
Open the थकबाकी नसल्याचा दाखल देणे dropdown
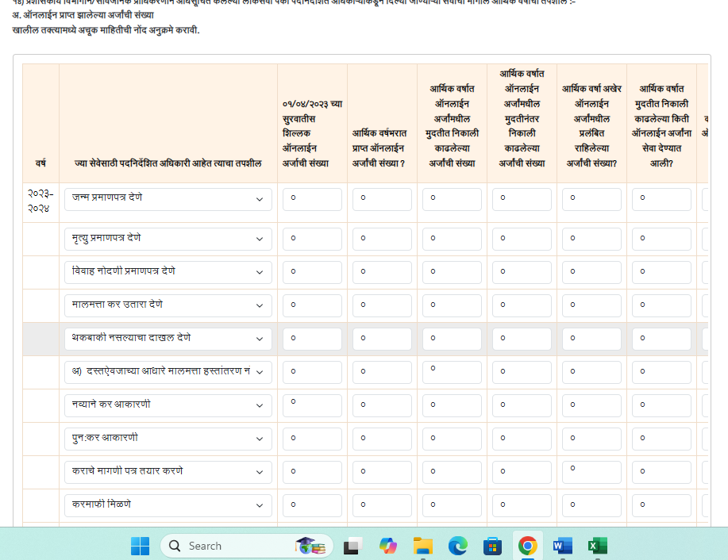click(168, 339)
